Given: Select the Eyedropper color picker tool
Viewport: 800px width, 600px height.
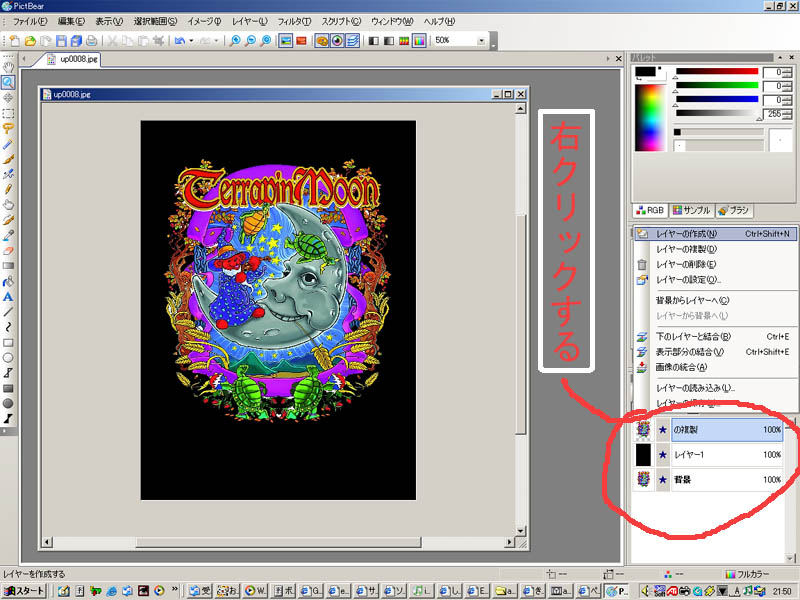Looking at the screenshot, I should [8, 235].
